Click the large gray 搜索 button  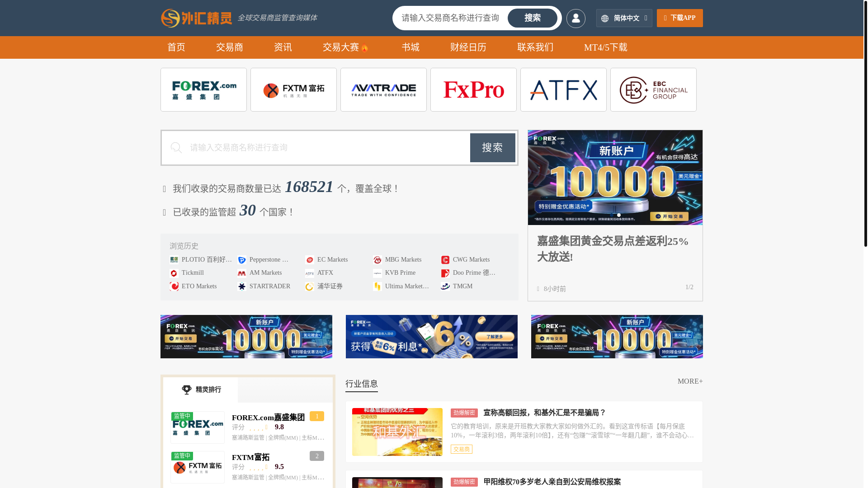pos(492,148)
